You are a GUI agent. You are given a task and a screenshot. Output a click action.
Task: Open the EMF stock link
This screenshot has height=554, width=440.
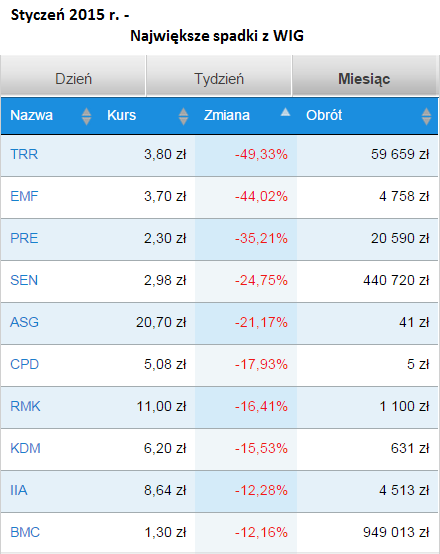click(24, 196)
